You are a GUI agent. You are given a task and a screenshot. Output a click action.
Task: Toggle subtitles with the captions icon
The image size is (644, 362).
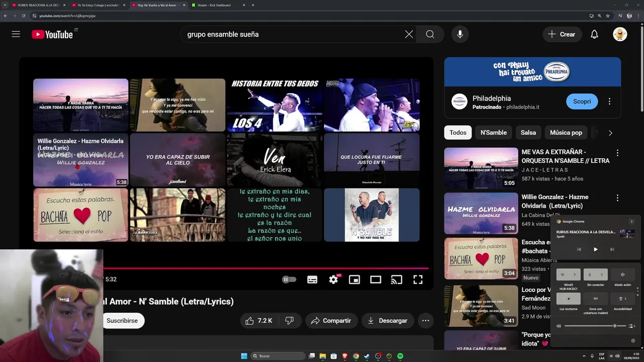click(312, 280)
